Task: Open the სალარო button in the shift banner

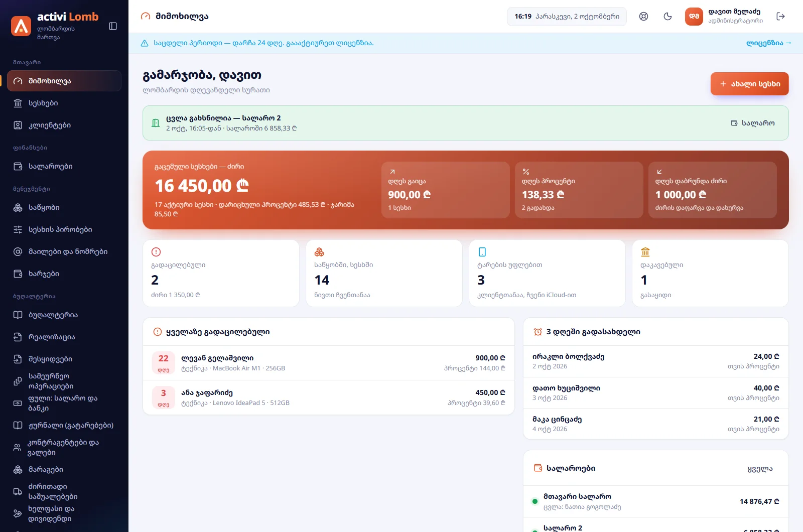Action: [x=753, y=123]
